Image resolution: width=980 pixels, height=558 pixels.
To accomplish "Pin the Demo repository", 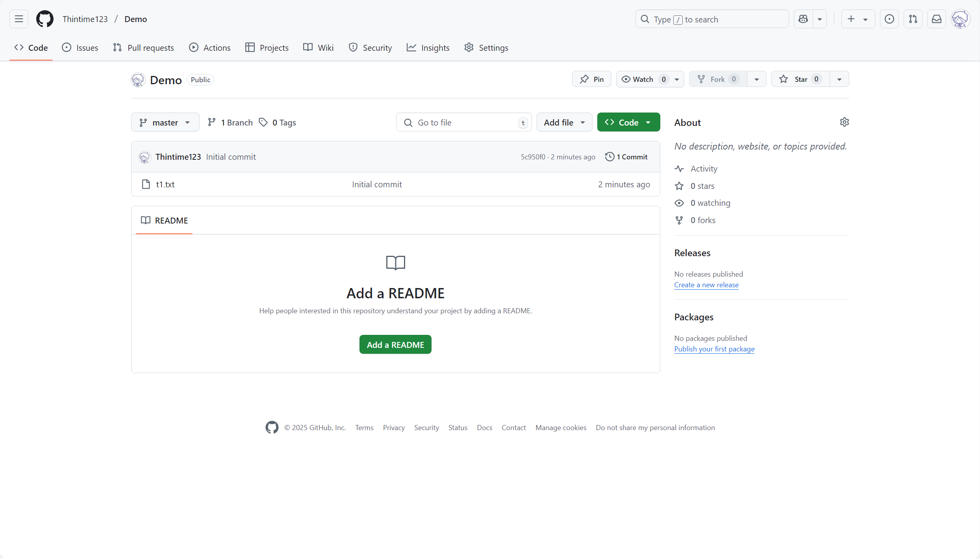I will pos(591,79).
